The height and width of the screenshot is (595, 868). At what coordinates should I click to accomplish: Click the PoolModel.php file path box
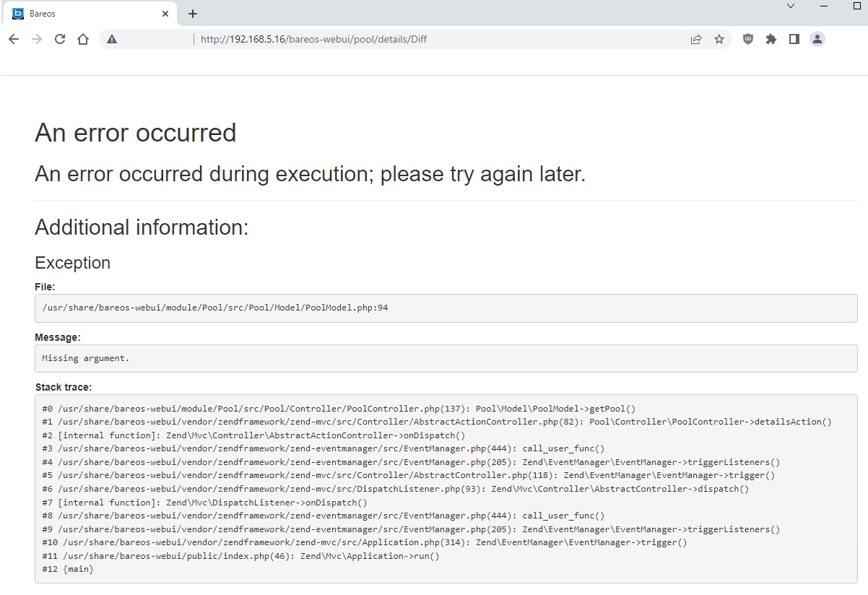(x=446, y=308)
